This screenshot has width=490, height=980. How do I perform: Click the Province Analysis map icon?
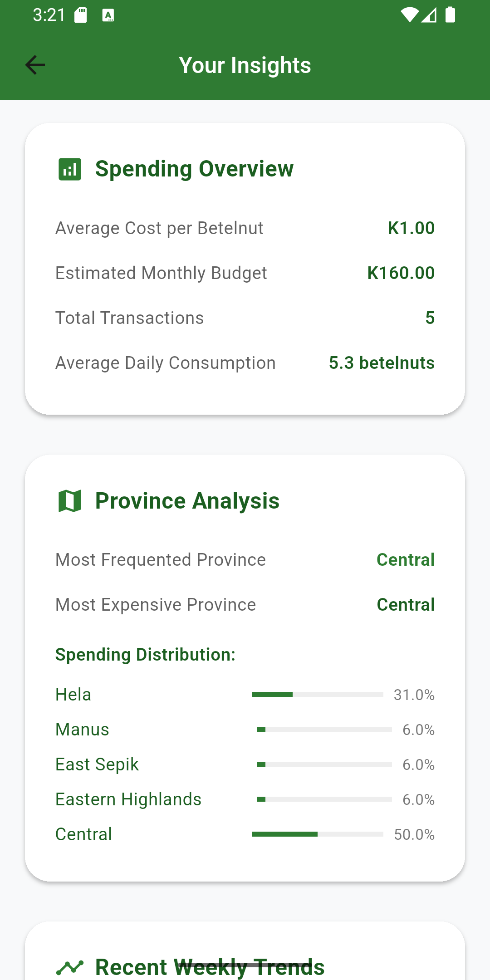(70, 501)
